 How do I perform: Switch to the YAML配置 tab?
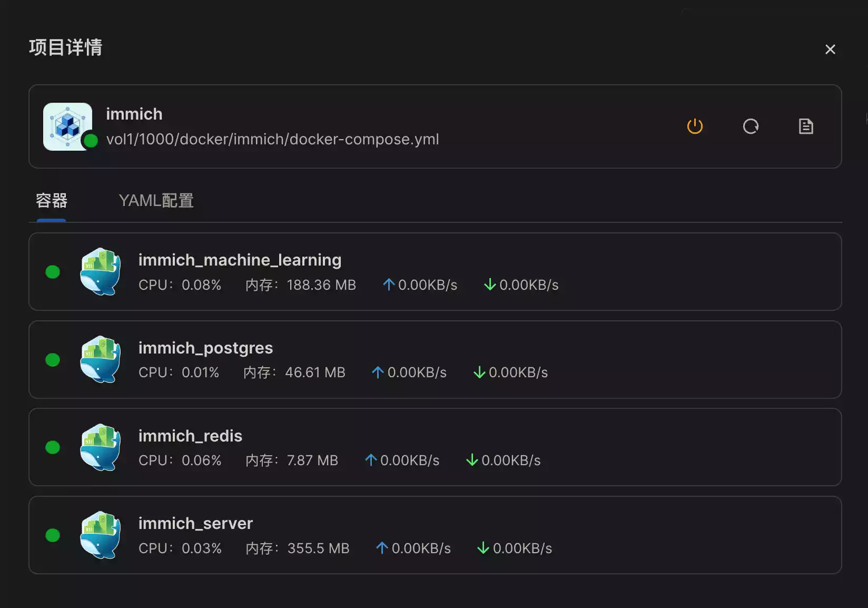coord(156,201)
